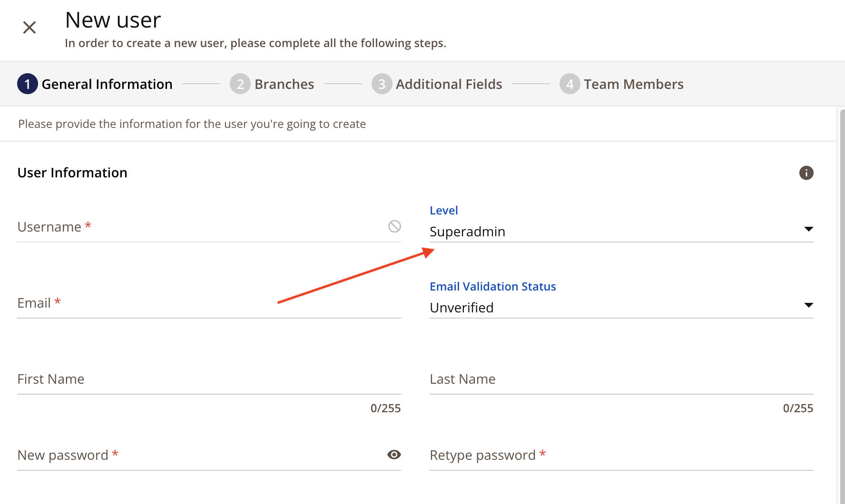Open the Team Members step

click(x=633, y=84)
